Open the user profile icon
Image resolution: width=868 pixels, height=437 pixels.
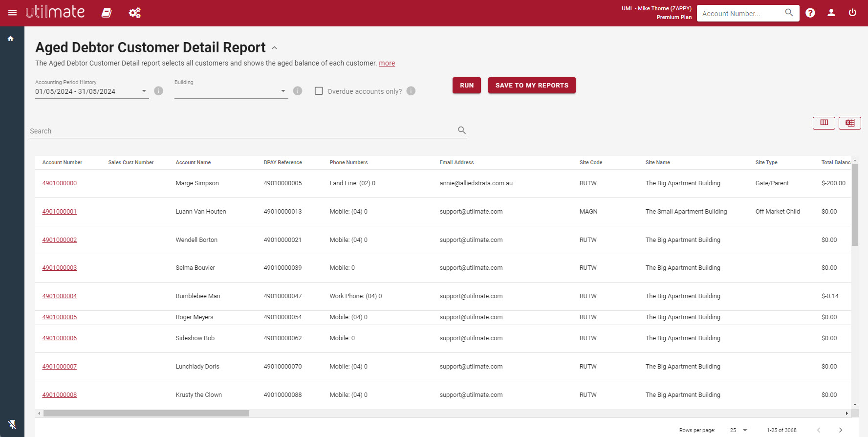831,13
